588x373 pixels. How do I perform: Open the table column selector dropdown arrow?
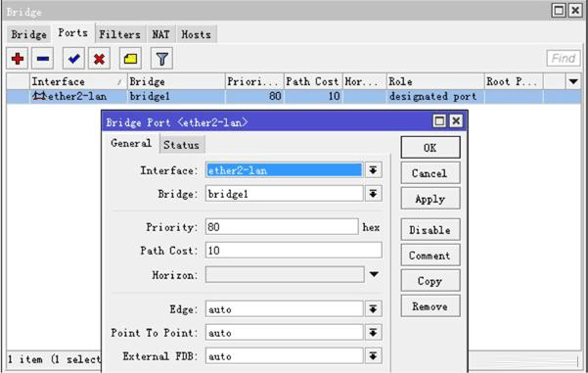tap(573, 81)
